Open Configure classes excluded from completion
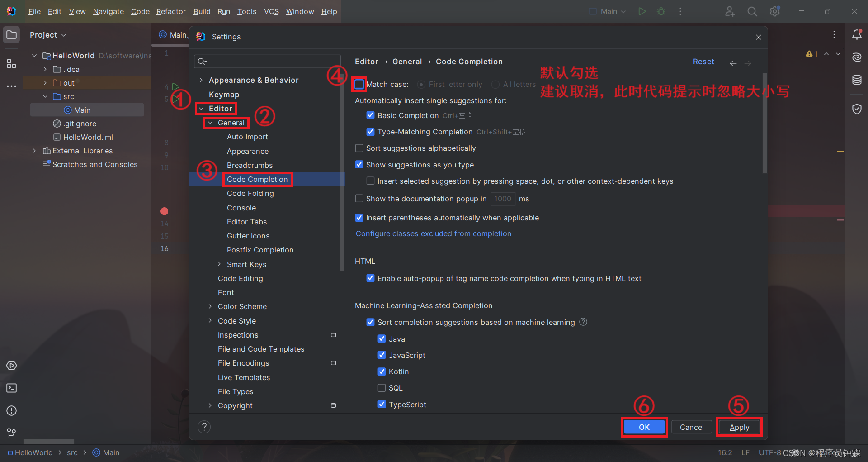 coord(434,233)
